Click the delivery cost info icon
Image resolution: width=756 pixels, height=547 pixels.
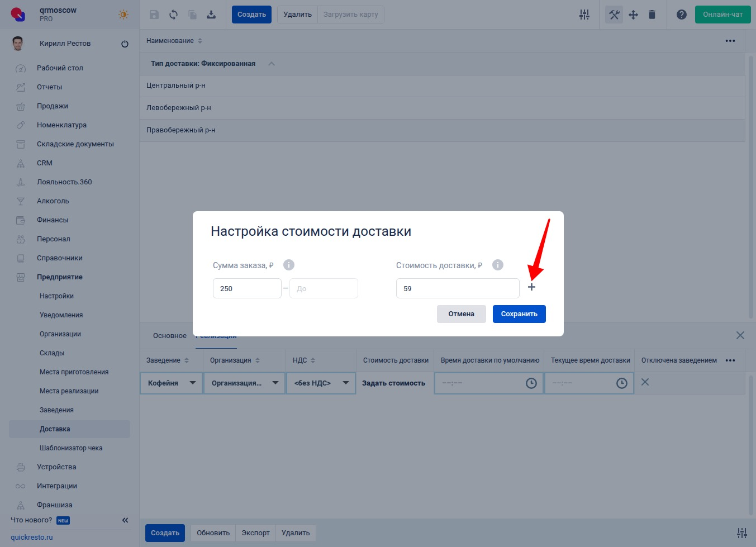tap(497, 265)
